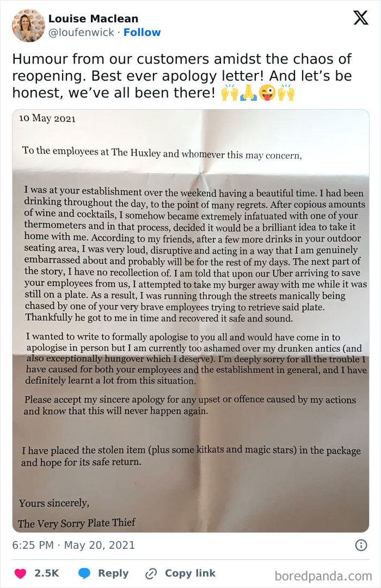Click the chain link icon
The height and width of the screenshot is (588, 381).
(x=151, y=573)
